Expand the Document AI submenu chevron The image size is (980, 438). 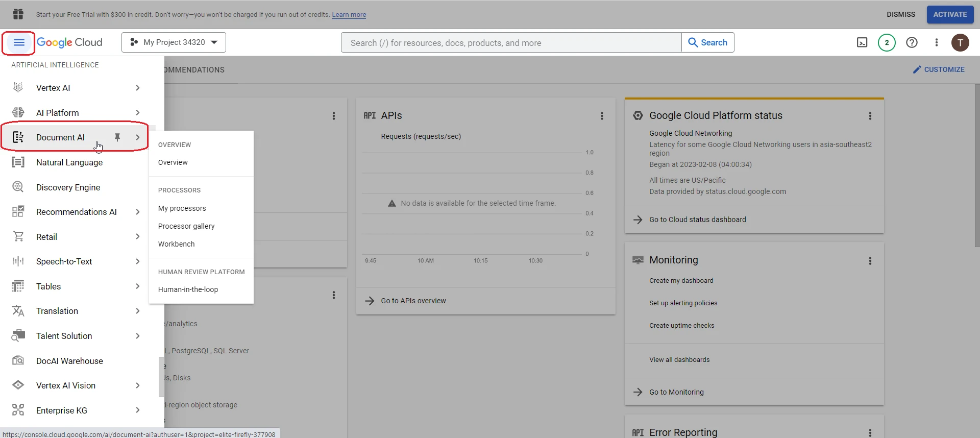[138, 137]
